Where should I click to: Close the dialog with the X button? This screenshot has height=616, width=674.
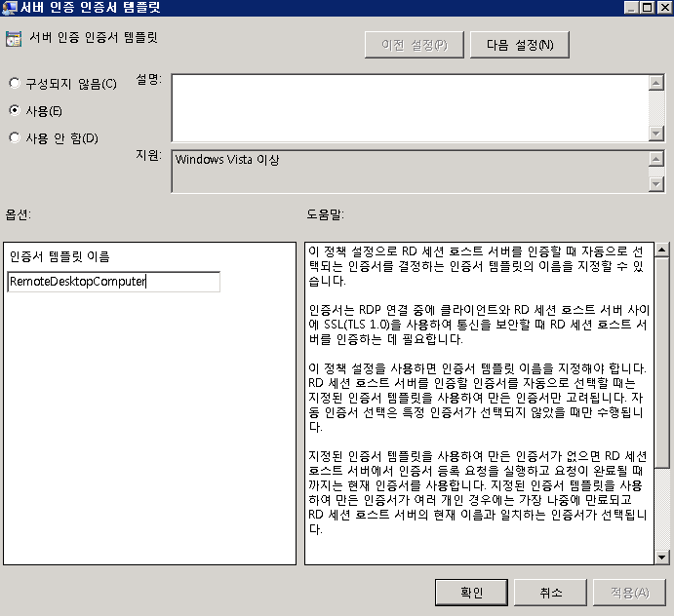click(664, 7)
